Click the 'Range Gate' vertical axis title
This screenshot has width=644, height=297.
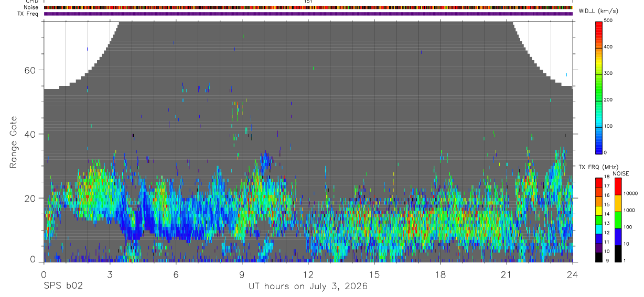tap(14, 141)
